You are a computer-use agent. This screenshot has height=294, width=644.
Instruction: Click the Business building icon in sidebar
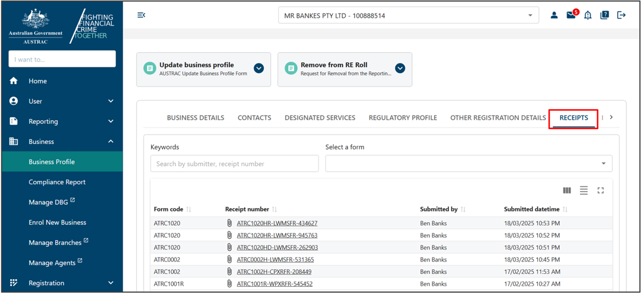[x=14, y=141]
